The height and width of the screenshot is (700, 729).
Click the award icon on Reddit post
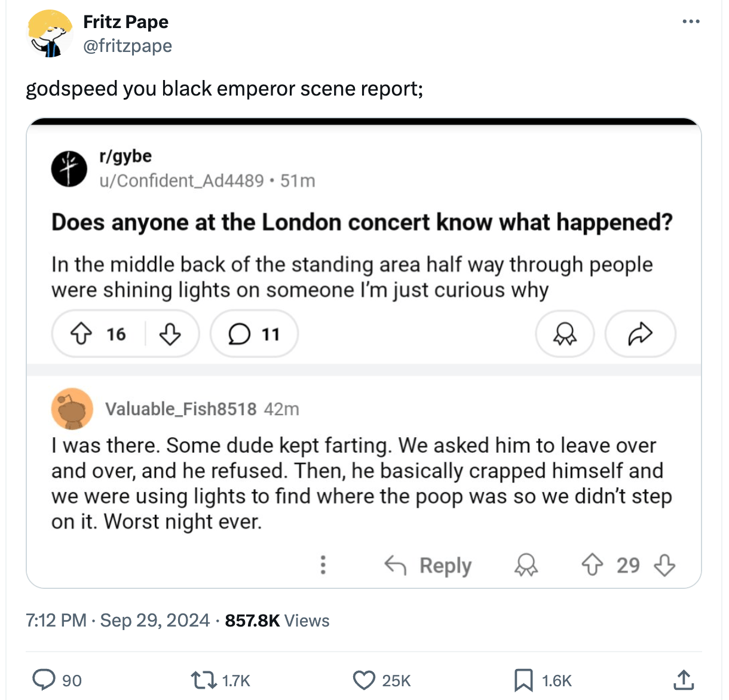[565, 334]
